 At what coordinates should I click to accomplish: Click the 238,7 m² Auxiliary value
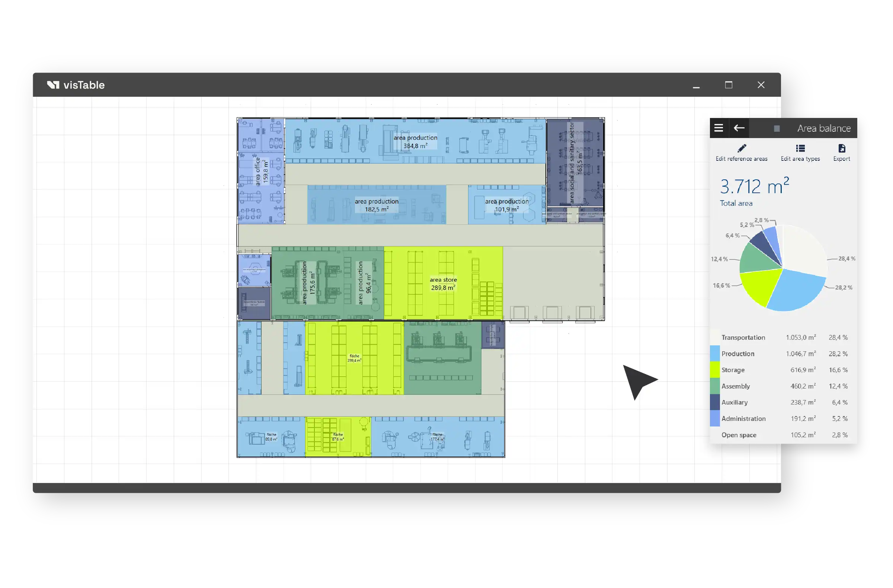click(x=803, y=402)
